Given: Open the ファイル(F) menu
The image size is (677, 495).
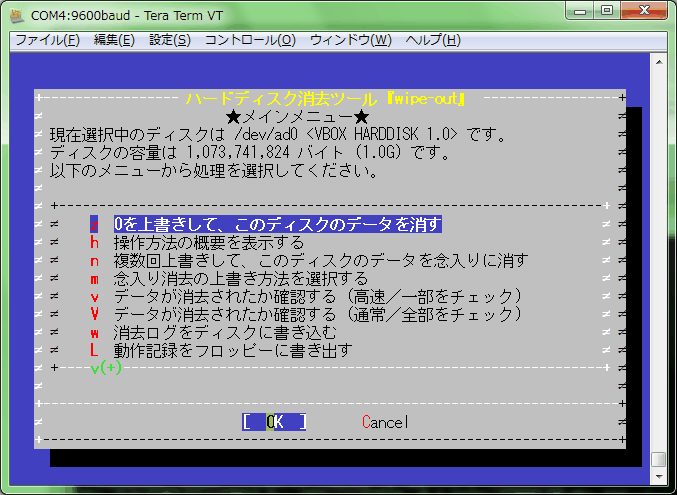Looking at the screenshot, I should (x=47, y=40).
